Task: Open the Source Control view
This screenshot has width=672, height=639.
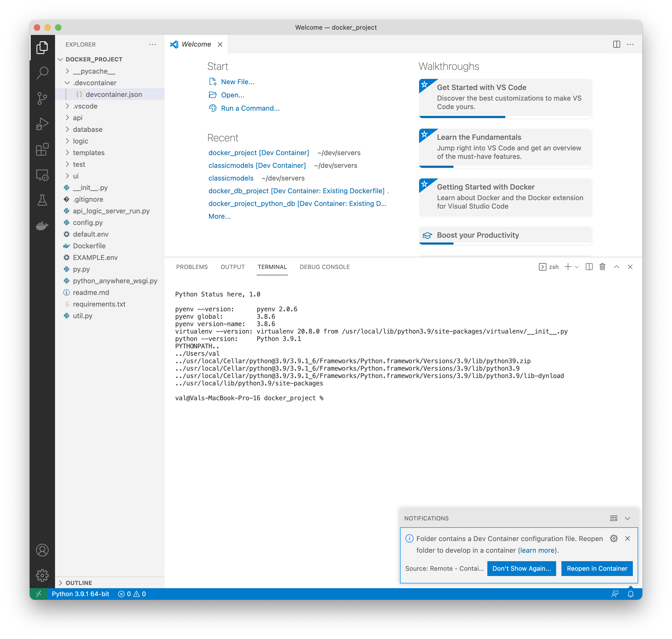Action: 42,98
